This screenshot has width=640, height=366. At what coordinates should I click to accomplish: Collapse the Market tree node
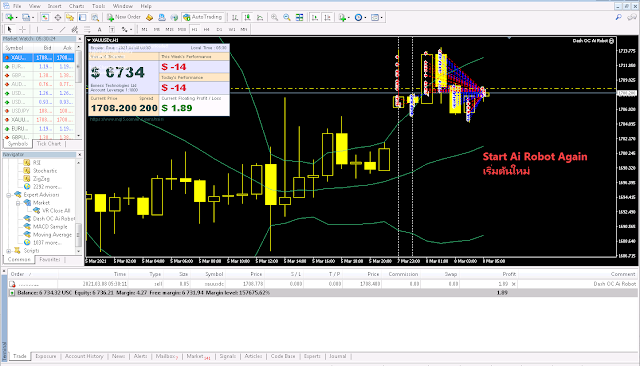point(18,203)
